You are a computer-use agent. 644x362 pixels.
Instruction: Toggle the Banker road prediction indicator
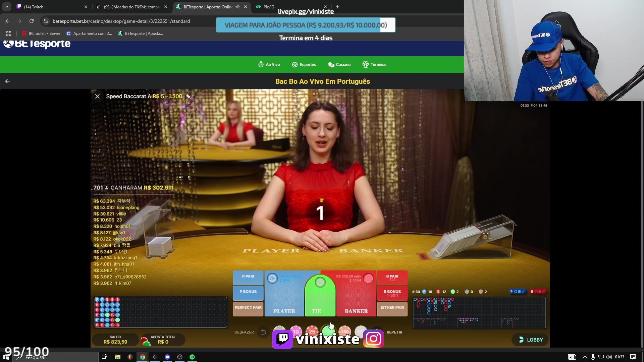(538, 292)
